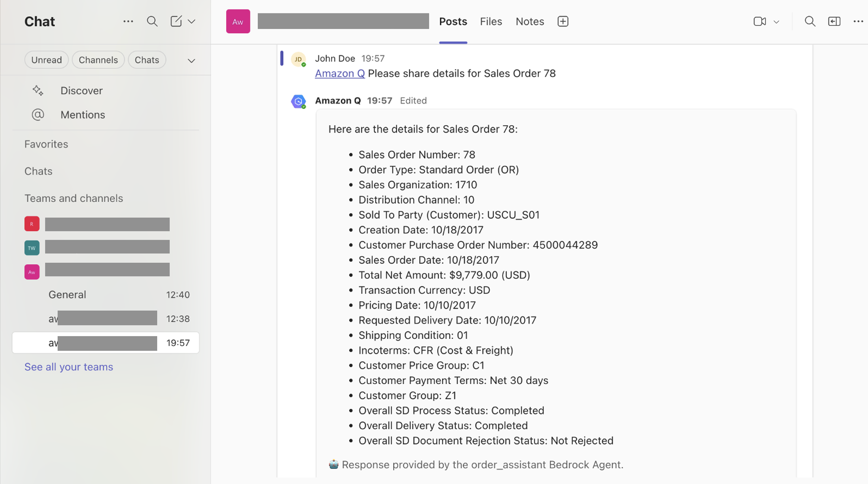
Task: Switch to the Notes tab
Action: click(530, 21)
